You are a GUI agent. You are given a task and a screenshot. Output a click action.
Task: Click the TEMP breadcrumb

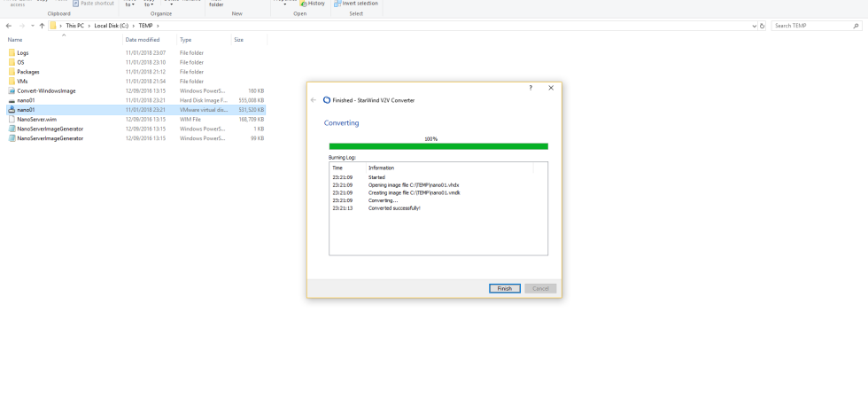pos(145,26)
